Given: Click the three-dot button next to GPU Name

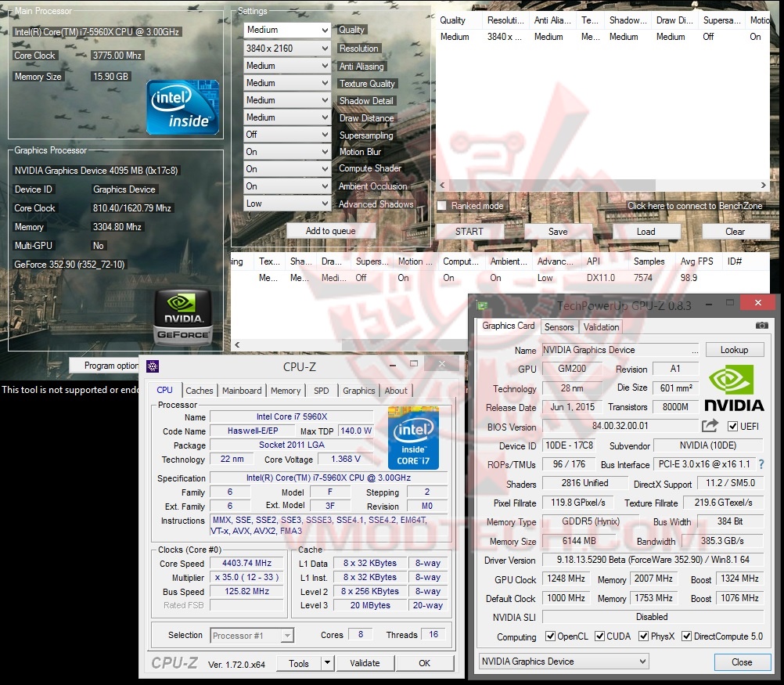Looking at the screenshot, I should click(x=695, y=350).
